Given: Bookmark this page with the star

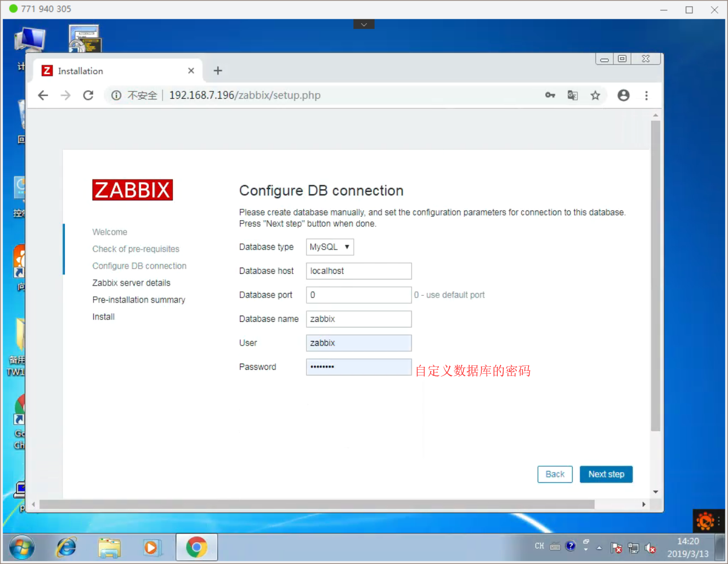Looking at the screenshot, I should [x=595, y=95].
